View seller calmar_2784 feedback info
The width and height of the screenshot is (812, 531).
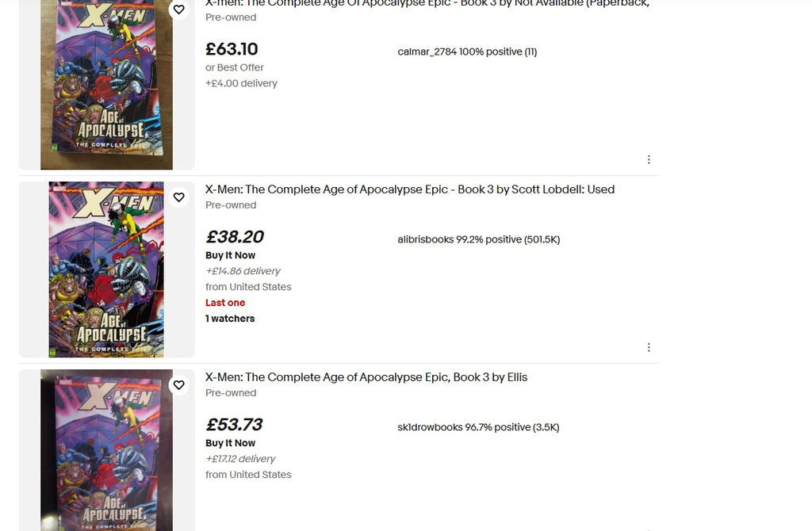pyautogui.click(x=467, y=52)
